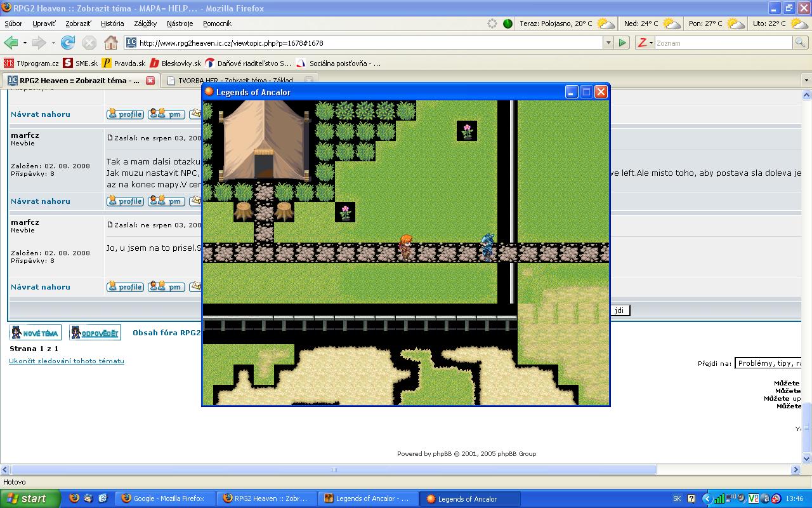
Task: Open the Start menu
Action: pyautogui.click(x=30, y=498)
